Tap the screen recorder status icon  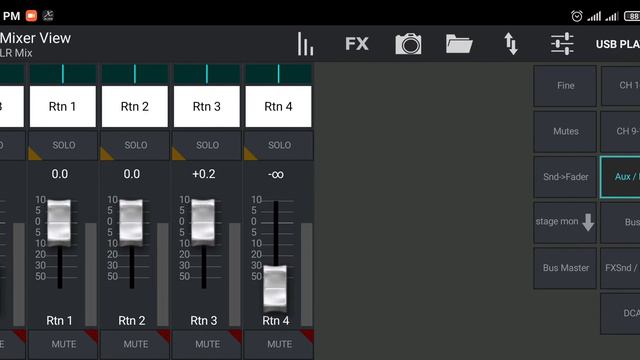point(31,16)
